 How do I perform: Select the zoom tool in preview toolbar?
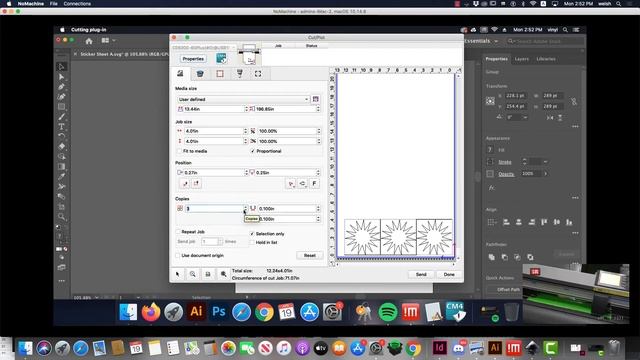coord(193,274)
